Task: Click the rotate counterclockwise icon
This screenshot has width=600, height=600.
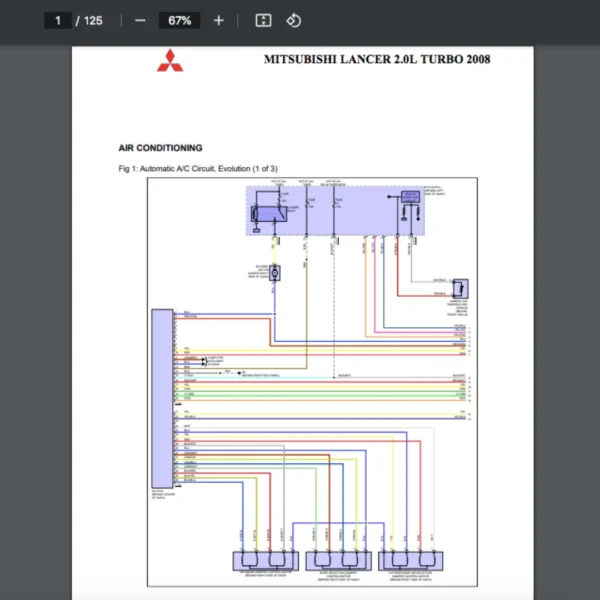Action: [x=293, y=20]
